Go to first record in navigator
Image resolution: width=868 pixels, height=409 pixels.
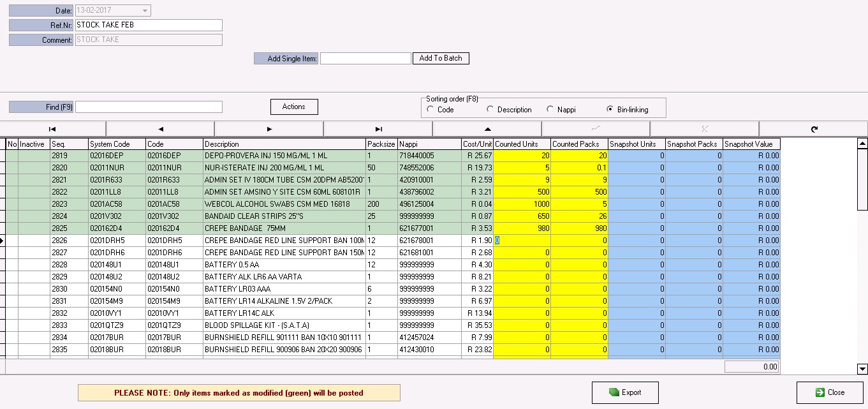[53, 129]
